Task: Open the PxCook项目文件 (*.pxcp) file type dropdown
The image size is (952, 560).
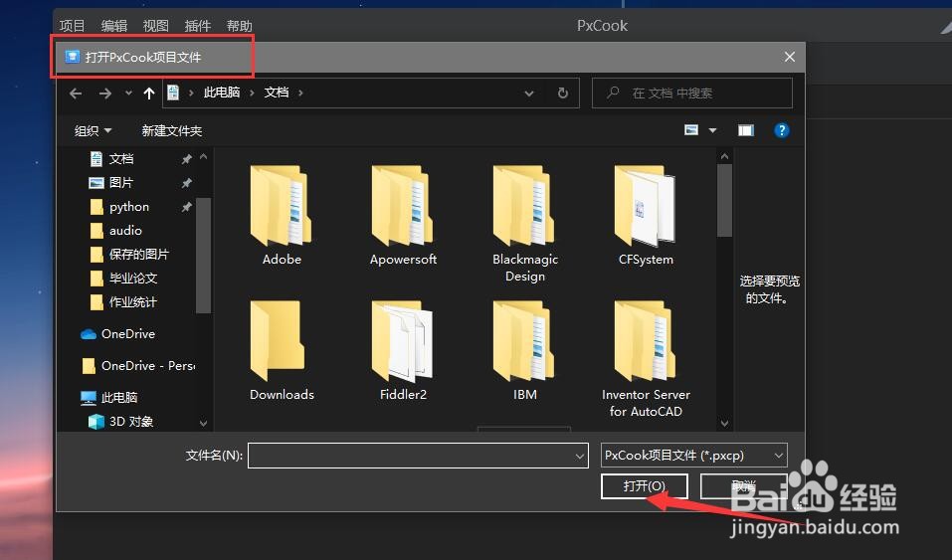Action: 694,456
